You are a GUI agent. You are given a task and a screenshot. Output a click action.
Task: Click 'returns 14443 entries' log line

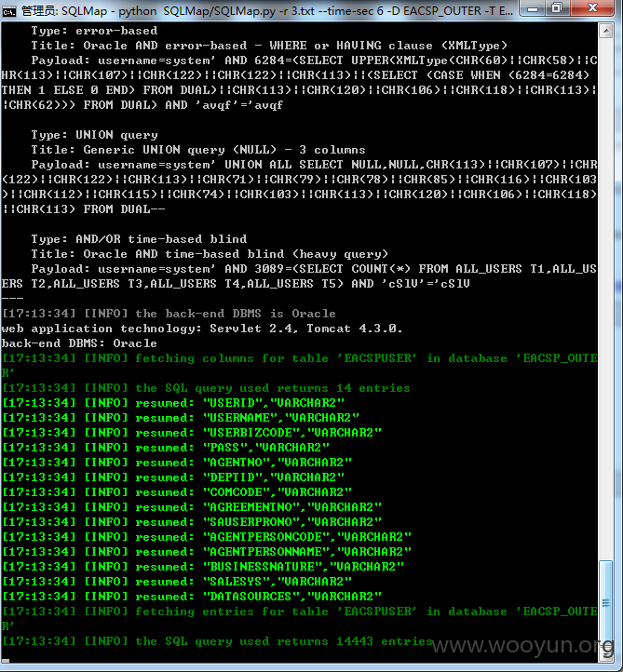(217, 641)
